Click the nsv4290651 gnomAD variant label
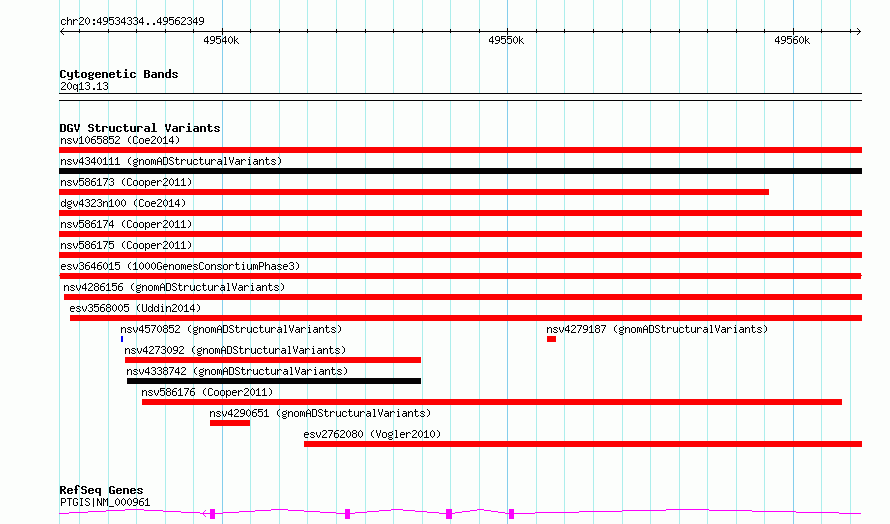Screen dimensions: 890x524 point(320,413)
